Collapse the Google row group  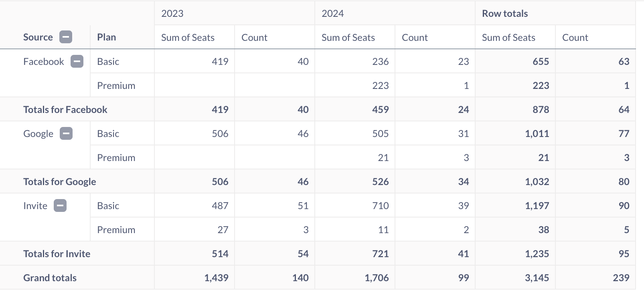[x=66, y=133]
